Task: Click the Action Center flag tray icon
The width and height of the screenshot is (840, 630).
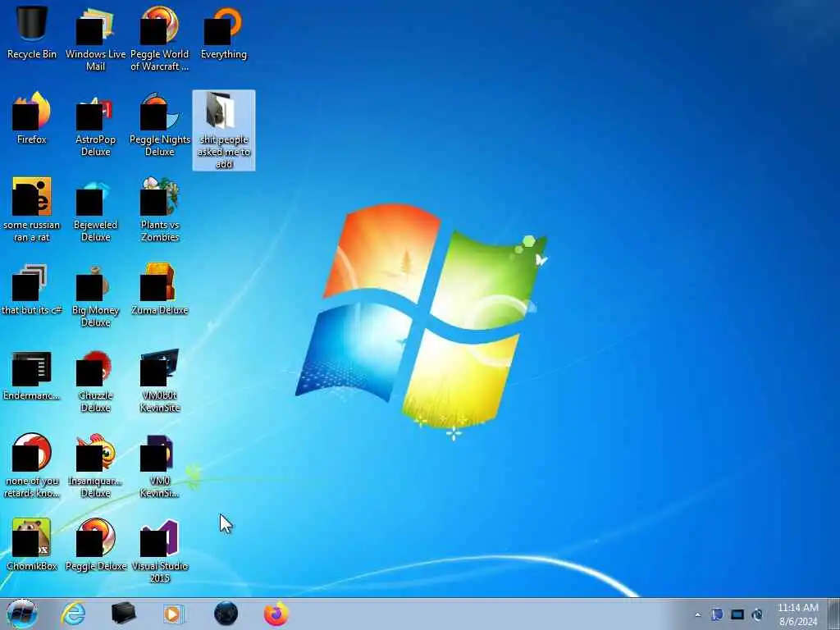Action: point(717,614)
